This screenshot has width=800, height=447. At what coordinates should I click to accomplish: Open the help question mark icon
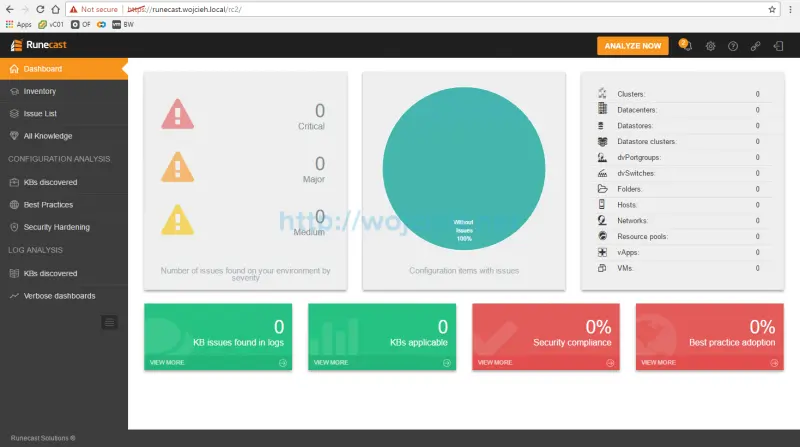[x=733, y=46]
